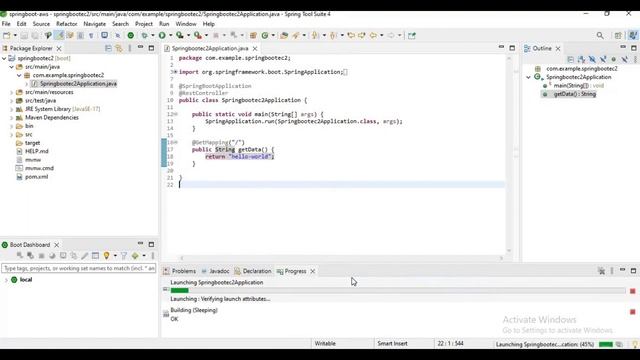Open Boot Dashboard from main toolbar green icon
The width and height of the screenshot is (640, 360).
click(x=131, y=36)
